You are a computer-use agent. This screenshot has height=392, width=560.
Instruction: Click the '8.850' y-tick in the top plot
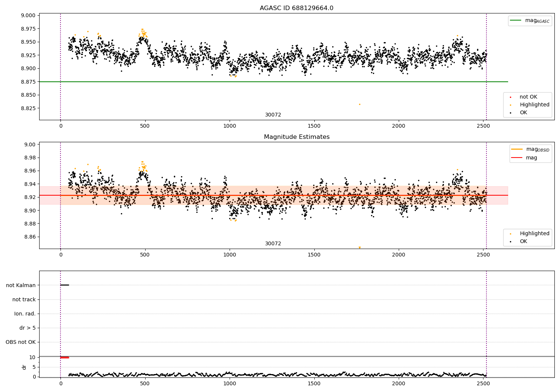point(28,95)
